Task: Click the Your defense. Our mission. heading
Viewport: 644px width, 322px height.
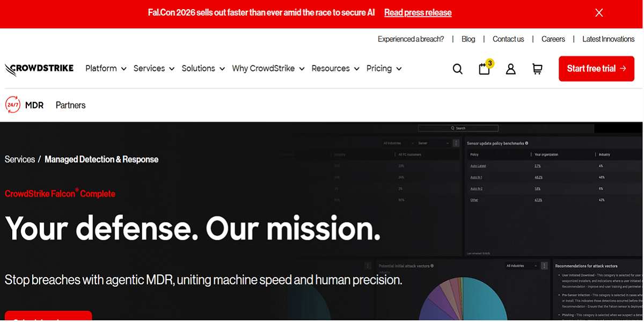Action: [x=193, y=229]
